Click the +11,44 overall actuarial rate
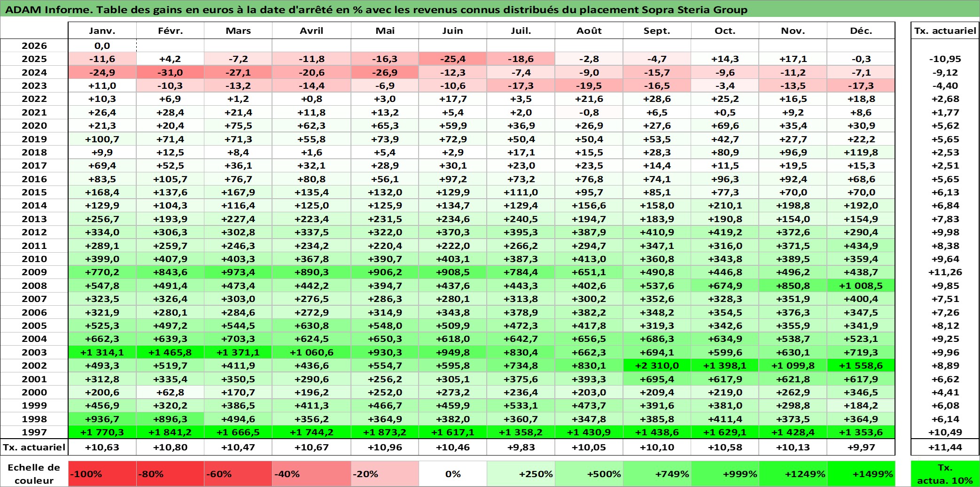 click(x=945, y=447)
